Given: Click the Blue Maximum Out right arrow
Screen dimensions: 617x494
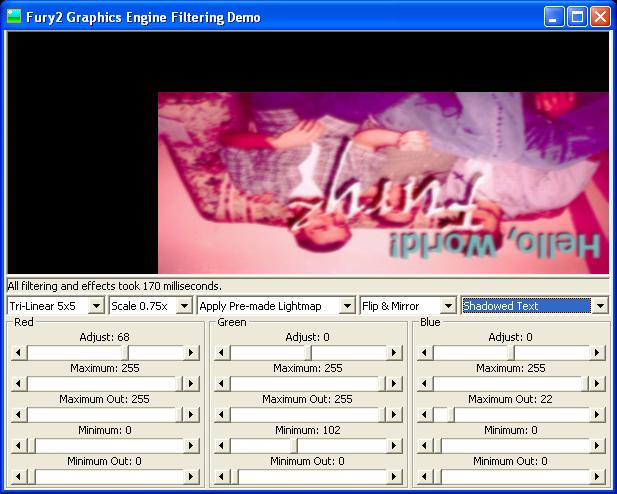Looking at the screenshot, I should [597, 415].
